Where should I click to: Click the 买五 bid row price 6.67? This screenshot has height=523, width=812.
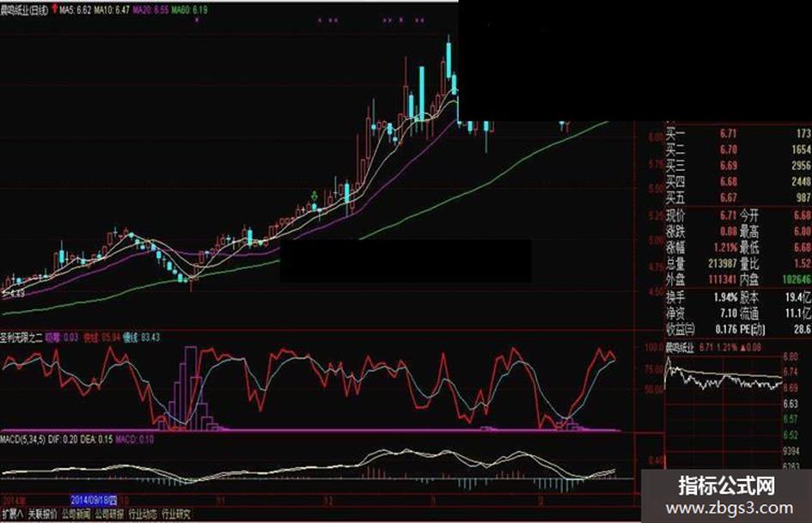pos(728,198)
